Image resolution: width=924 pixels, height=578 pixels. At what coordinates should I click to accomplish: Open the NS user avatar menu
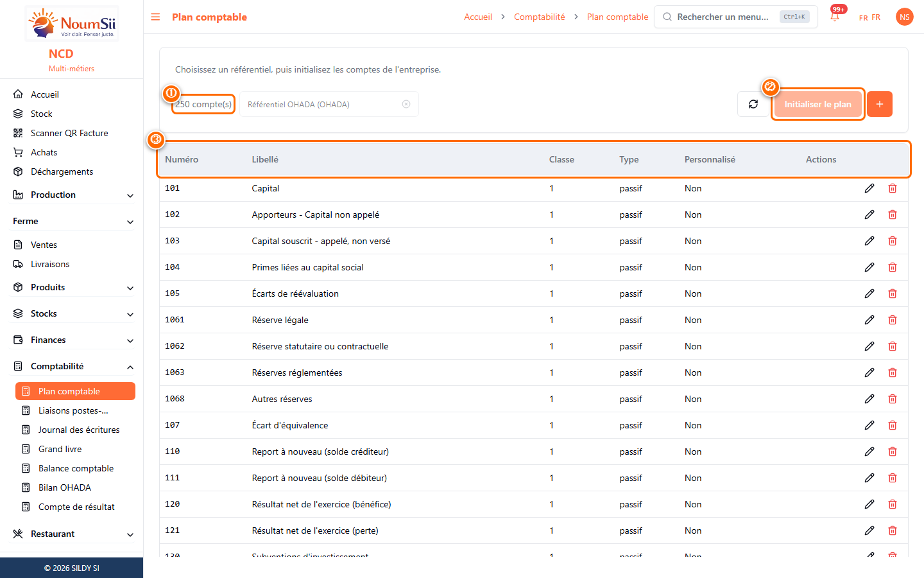904,17
